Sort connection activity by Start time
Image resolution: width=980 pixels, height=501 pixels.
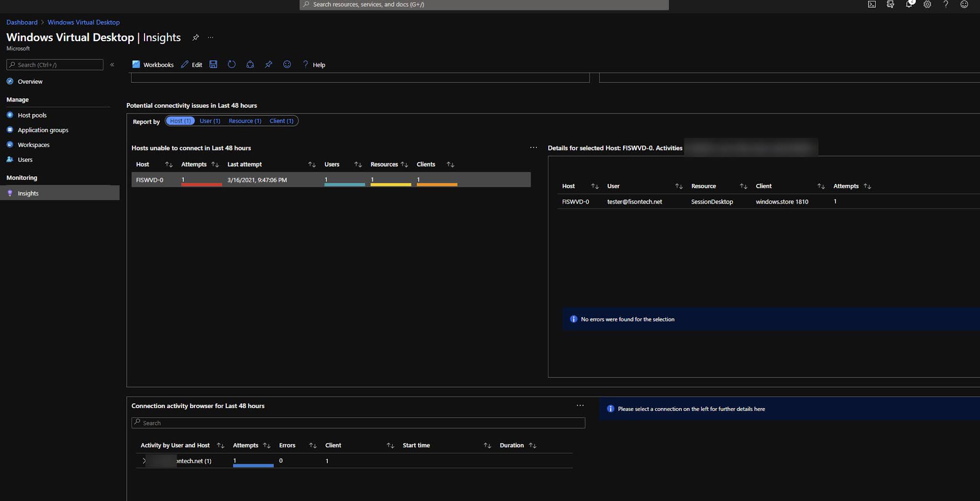(x=487, y=445)
